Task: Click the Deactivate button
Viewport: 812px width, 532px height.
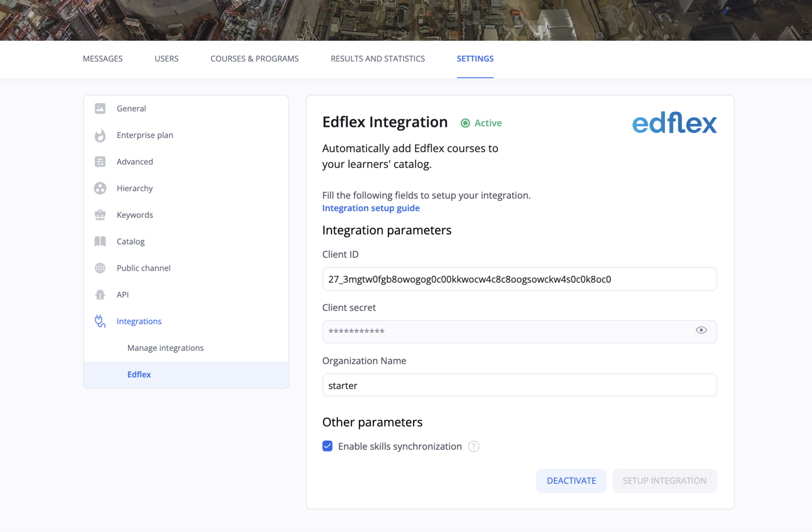Action: tap(571, 481)
